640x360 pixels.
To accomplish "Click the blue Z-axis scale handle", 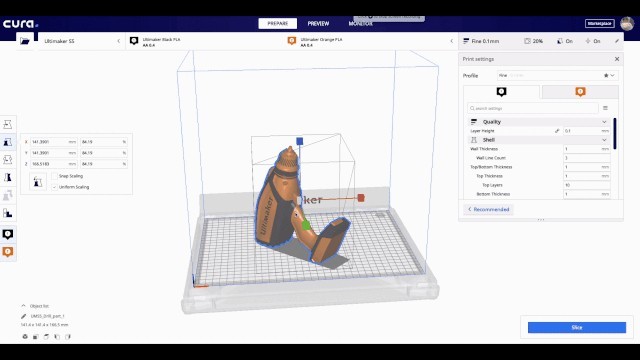I will tap(300, 141).
